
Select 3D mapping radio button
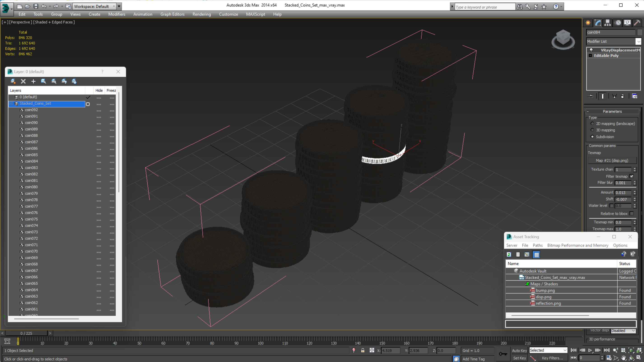592,130
